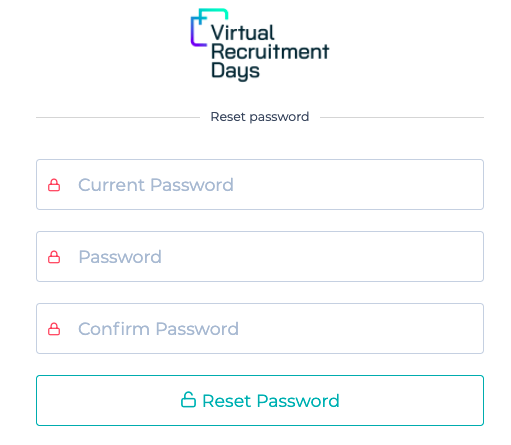Click the purple lower corner of the logo bracket

(x=198, y=40)
